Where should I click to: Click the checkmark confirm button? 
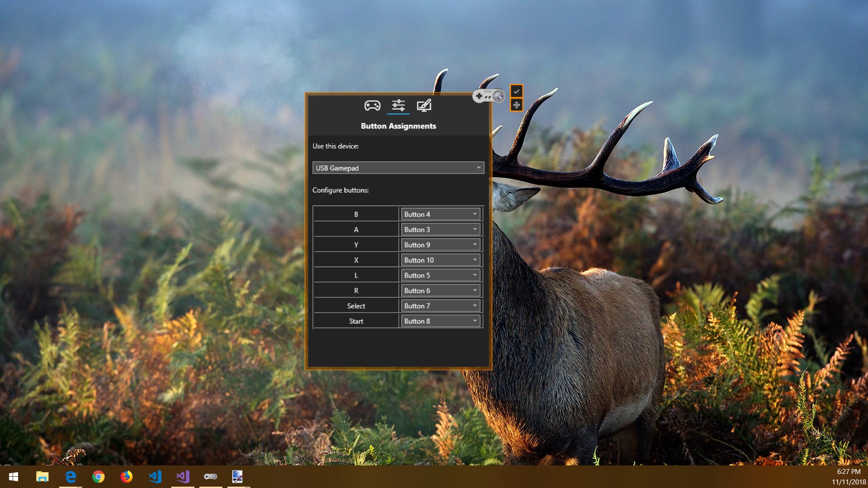(x=516, y=91)
